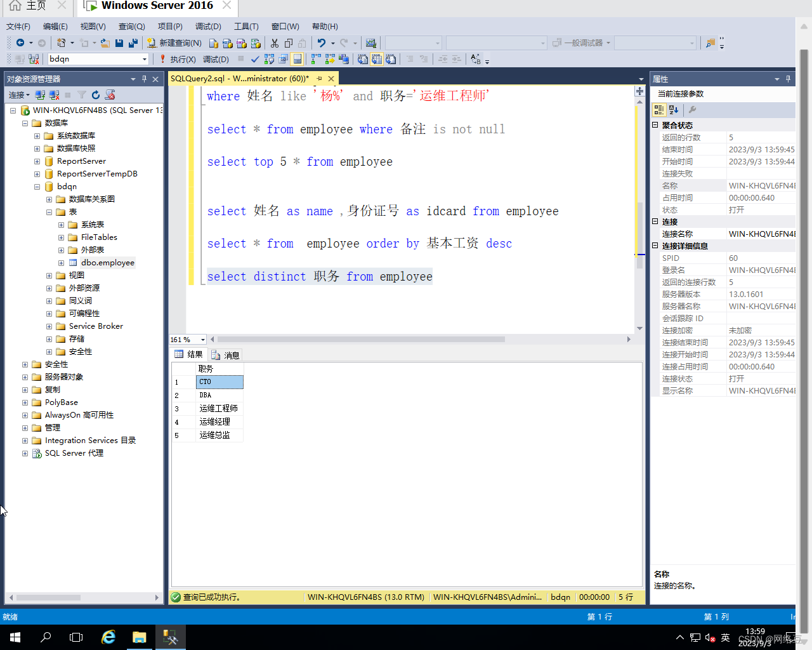This screenshot has height=650, width=812.
Task: Open the database engine query icon
Action: pos(214,43)
